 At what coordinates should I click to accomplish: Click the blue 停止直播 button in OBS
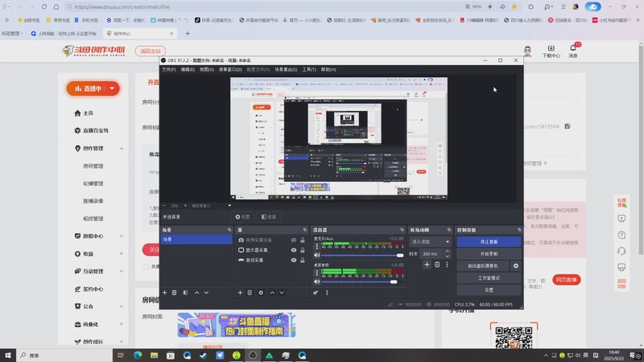[489, 242]
